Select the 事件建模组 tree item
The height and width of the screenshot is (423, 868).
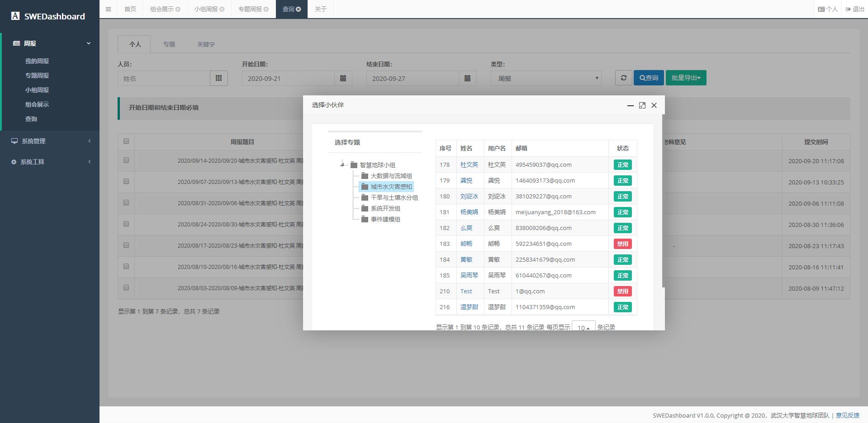pyautogui.click(x=385, y=219)
